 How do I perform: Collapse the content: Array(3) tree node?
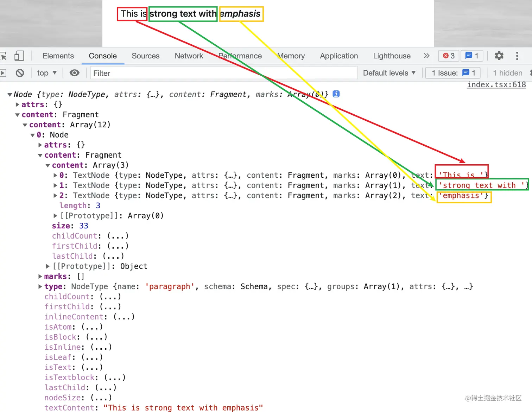[x=47, y=165]
